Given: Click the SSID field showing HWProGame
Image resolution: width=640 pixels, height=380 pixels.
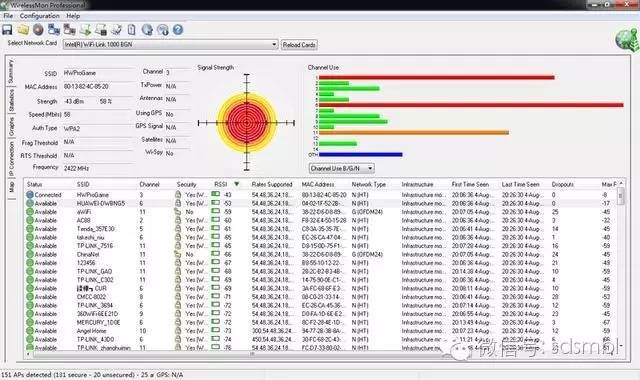Looking at the screenshot, I should (98, 73).
